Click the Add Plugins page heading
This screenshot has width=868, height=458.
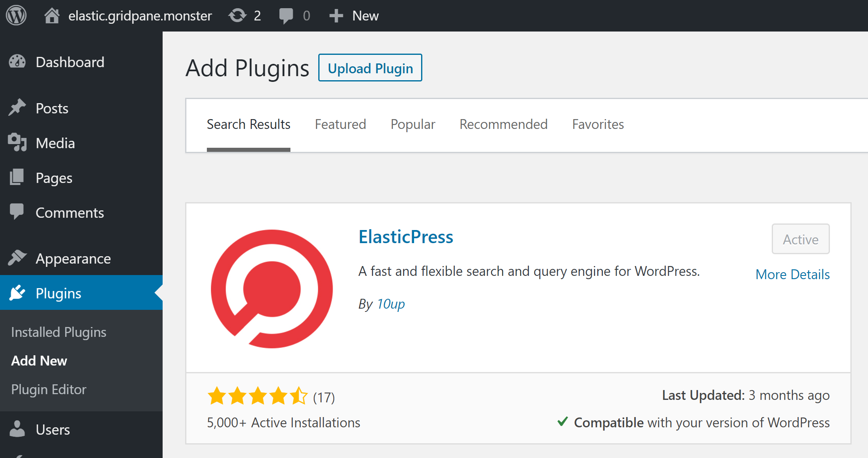[247, 68]
